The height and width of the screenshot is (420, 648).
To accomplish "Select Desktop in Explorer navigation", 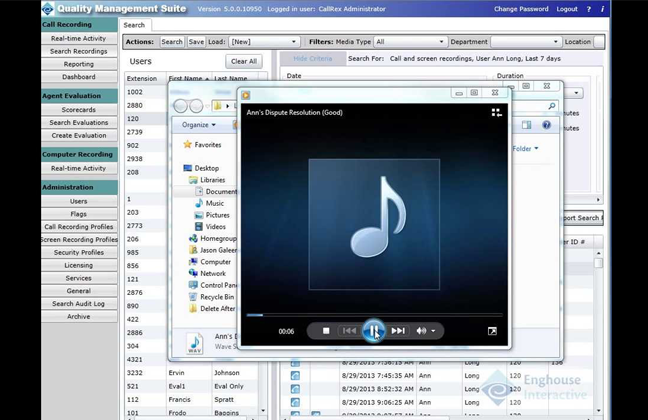I will (201, 168).
